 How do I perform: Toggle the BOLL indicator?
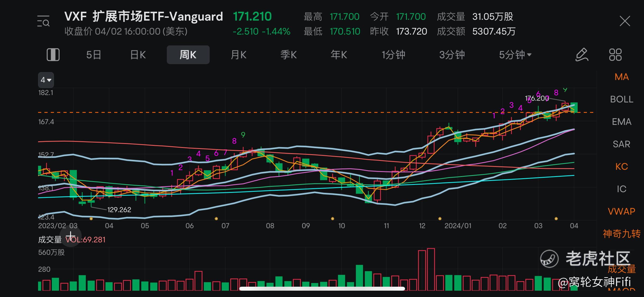[622, 99]
